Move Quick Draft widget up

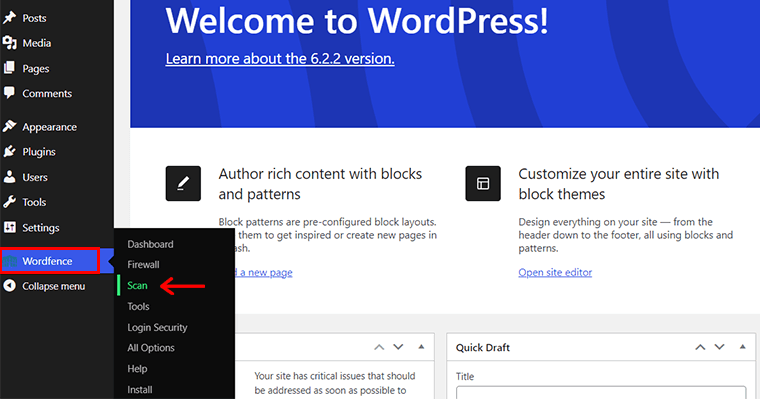coord(700,347)
